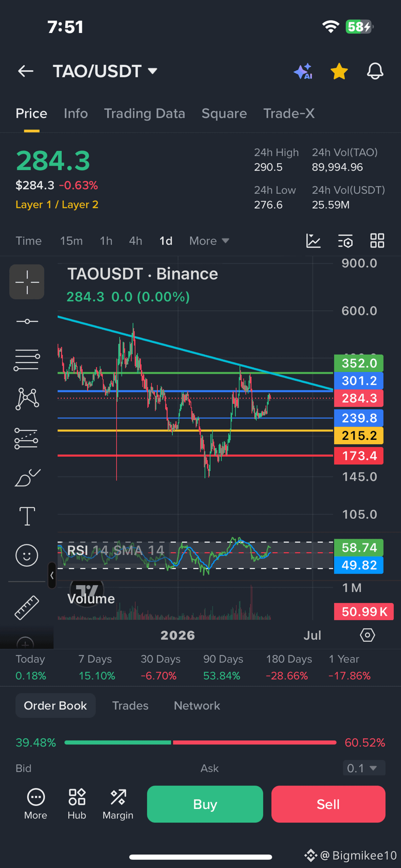Expand the 0.1 depth precision dropdown
Screen dimensions: 401x868
tap(364, 768)
